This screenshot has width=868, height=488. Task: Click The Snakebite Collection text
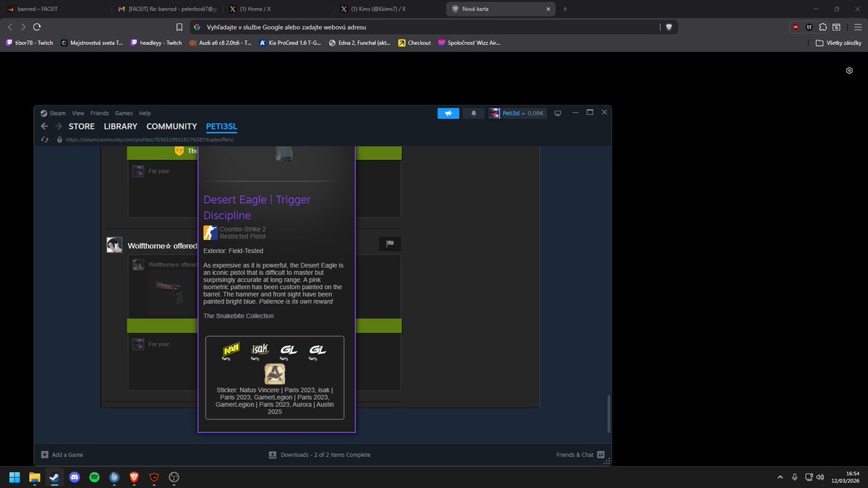coord(239,316)
